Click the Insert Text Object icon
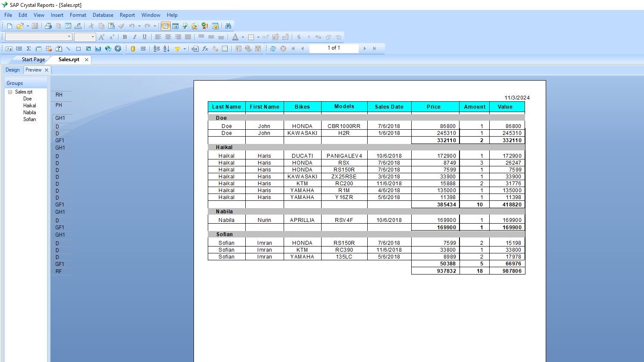The height and width of the screenshot is (362, 644). coord(9,49)
